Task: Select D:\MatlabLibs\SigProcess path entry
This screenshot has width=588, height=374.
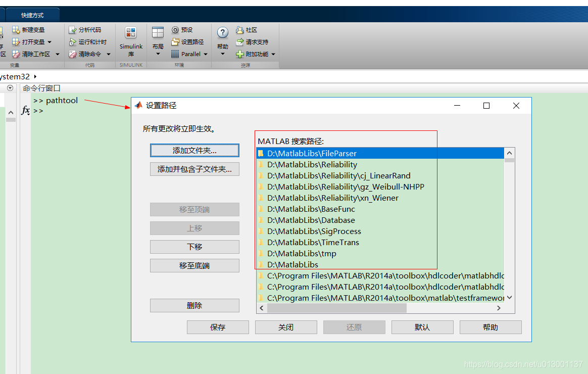Action: click(x=380, y=231)
